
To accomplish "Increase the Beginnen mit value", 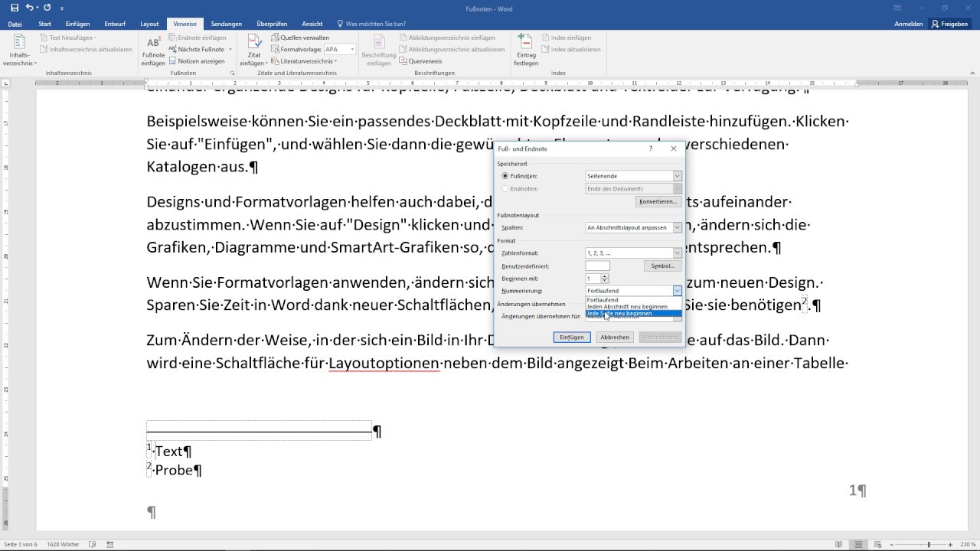I will pos(606,276).
